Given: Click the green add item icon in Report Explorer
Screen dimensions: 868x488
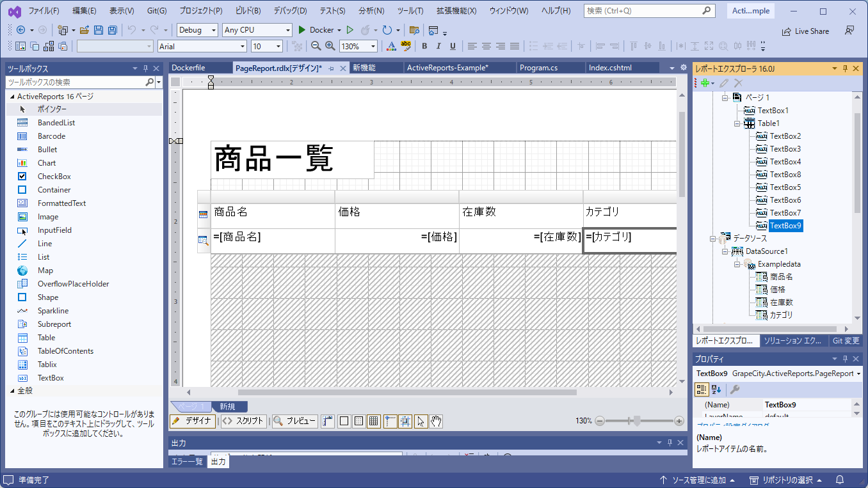Looking at the screenshot, I should pyautogui.click(x=704, y=83).
